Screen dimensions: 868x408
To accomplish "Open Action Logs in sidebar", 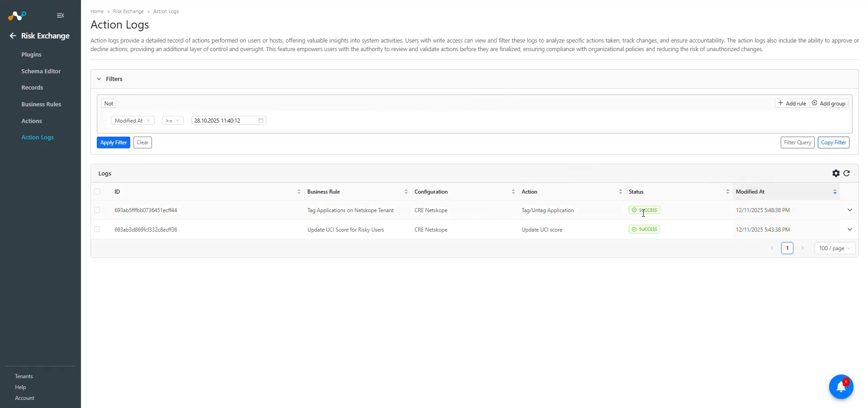I will 38,138.
